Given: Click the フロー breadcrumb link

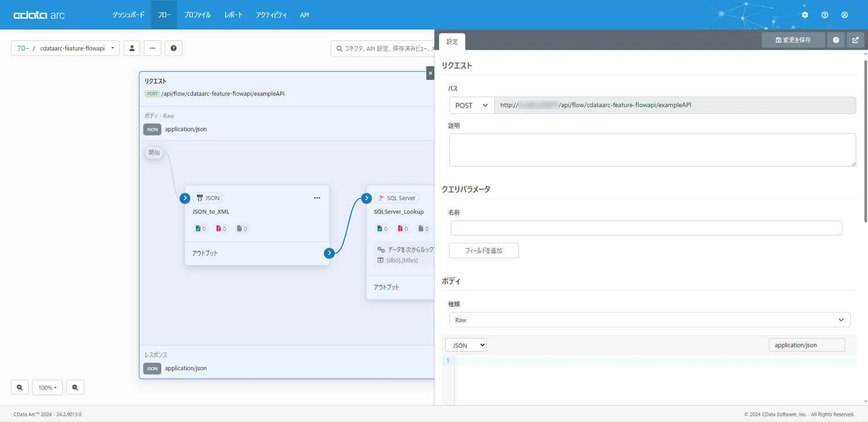Looking at the screenshot, I should tap(23, 48).
